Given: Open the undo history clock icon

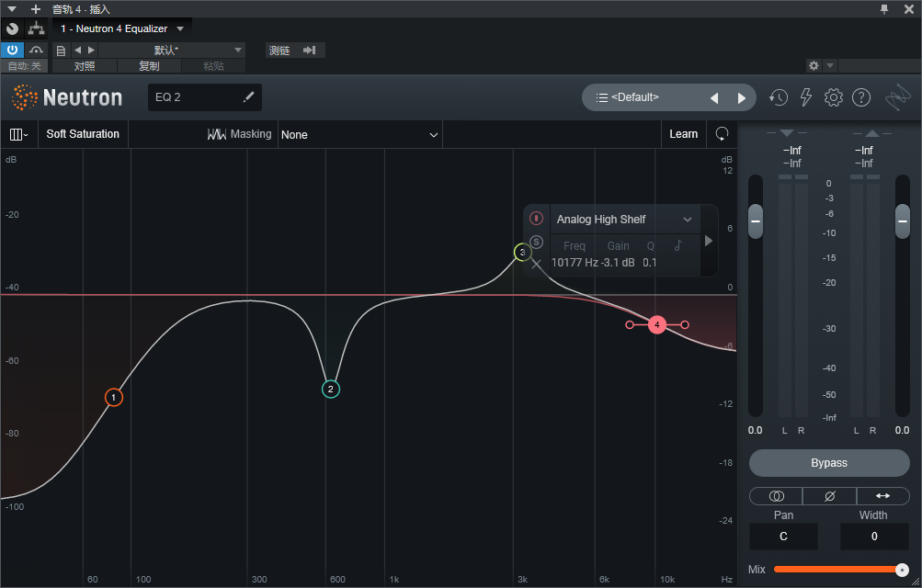Looking at the screenshot, I should pyautogui.click(x=779, y=97).
